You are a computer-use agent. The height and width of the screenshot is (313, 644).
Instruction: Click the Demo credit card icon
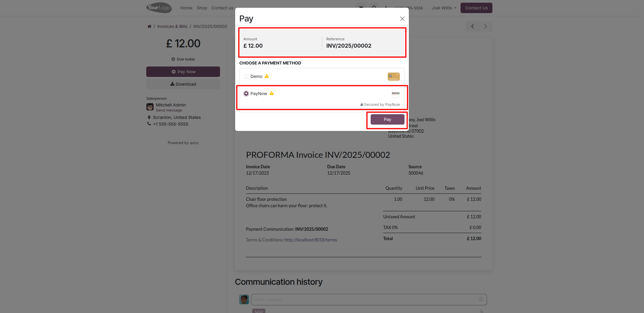click(393, 77)
